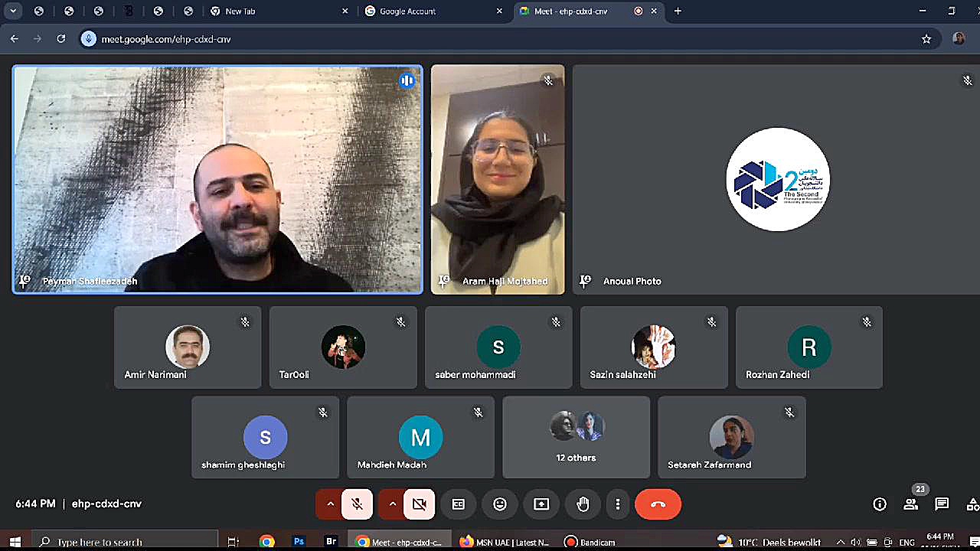980x551 pixels.
Task: Select the Anoual Photo participant tile
Action: [x=776, y=180]
